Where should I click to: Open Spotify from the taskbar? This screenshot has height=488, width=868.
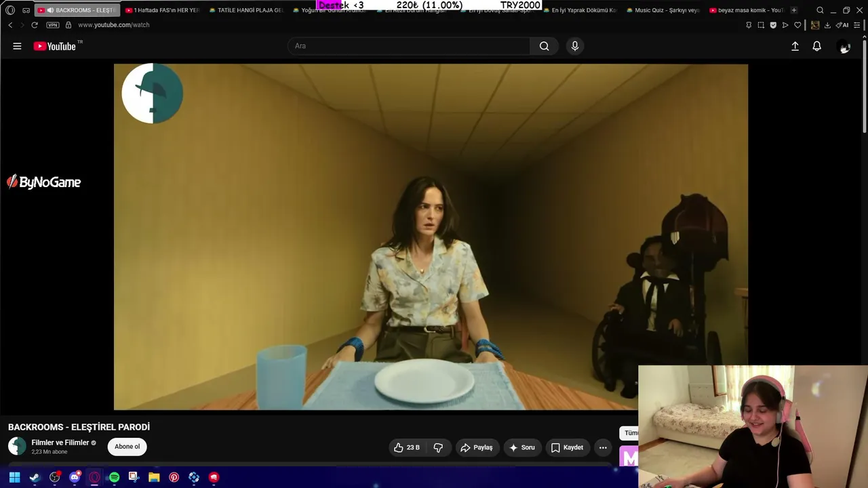pyautogui.click(x=114, y=477)
